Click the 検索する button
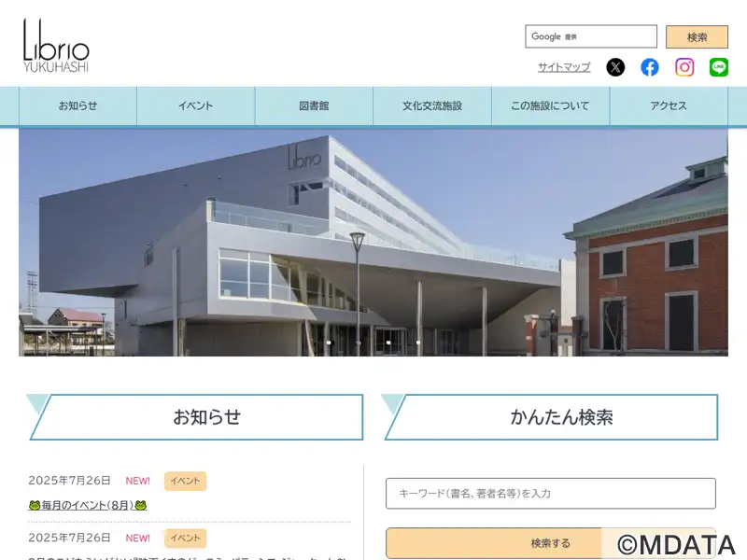The height and width of the screenshot is (560, 747). tap(550, 543)
